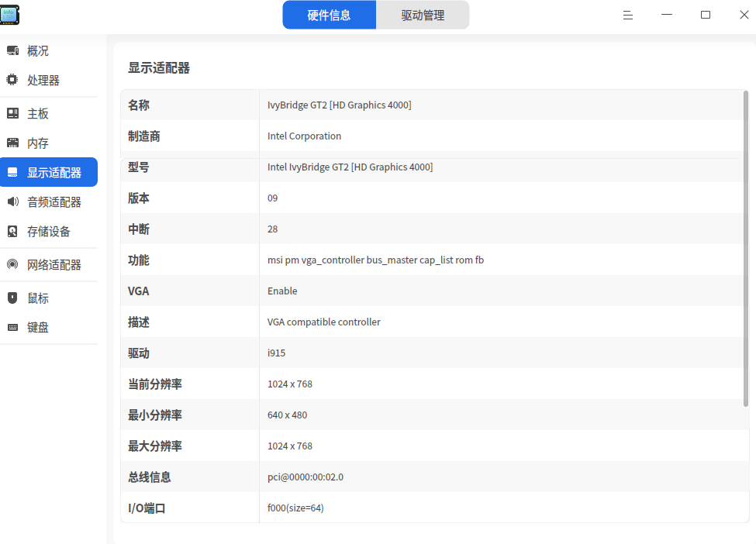Click the 键盘 keyboard icon

click(12, 327)
